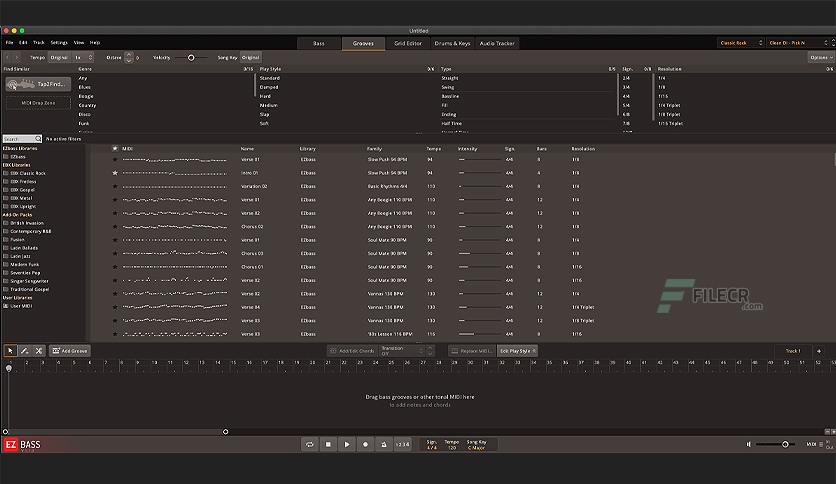The image size is (836, 484).
Task: Select EBX Fretless library
Action: tap(22, 181)
